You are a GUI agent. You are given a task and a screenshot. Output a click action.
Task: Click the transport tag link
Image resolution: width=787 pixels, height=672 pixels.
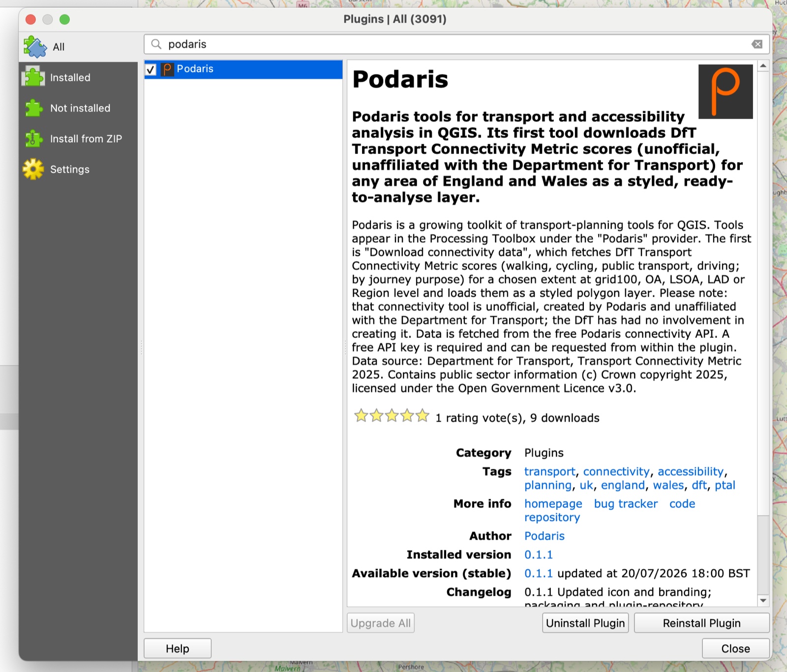pos(549,471)
